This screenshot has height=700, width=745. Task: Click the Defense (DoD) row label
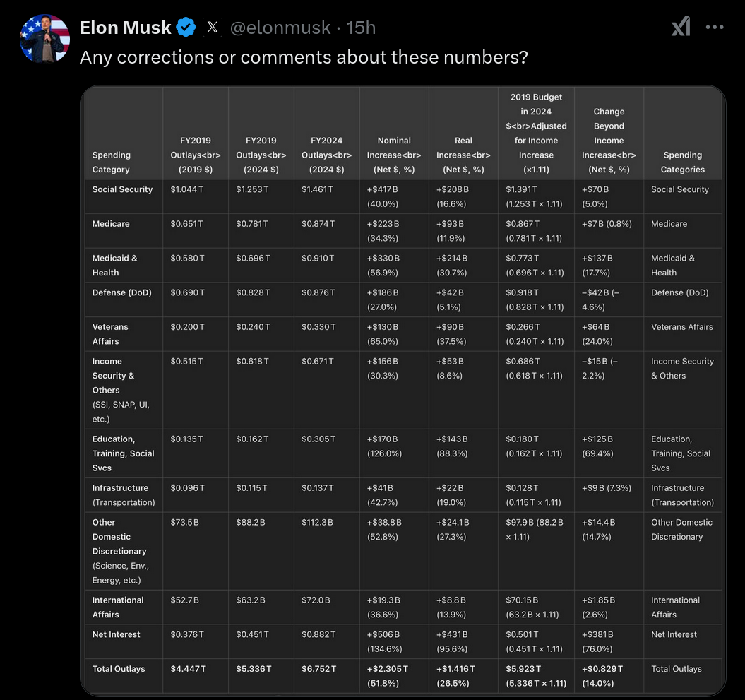click(122, 292)
